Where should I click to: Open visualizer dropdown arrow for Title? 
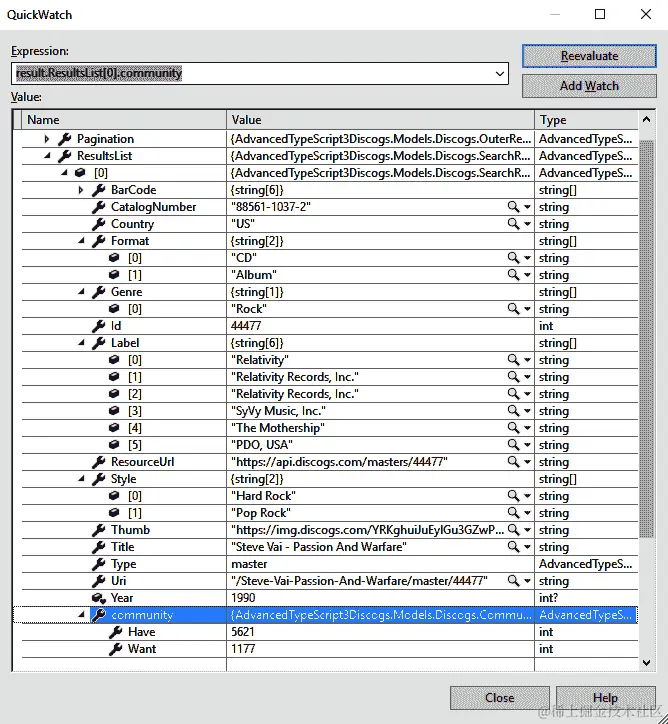pyautogui.click(x=527, y=547)
